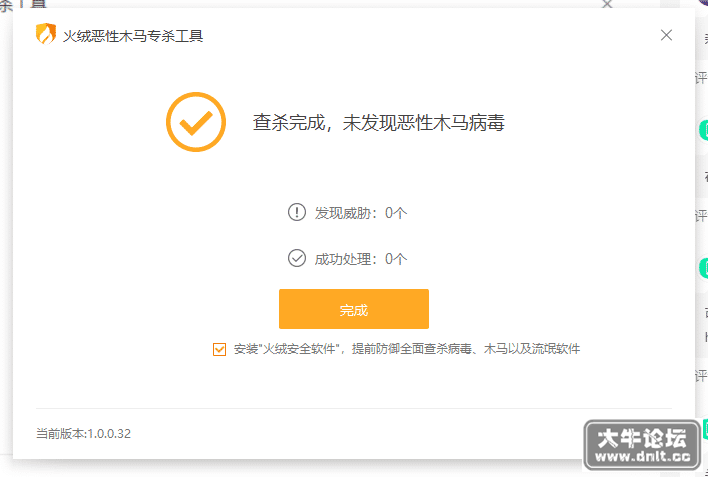Click the dialog title 火绒恶性木马专杀工具

pyautogui.click(x=133, y=36)
